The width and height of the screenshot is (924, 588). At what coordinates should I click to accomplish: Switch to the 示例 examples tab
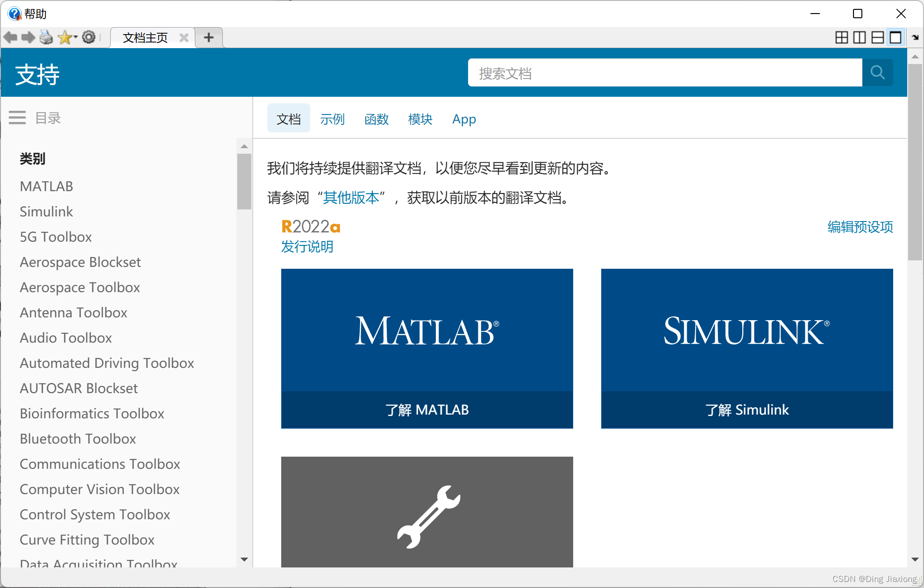pos(332,119)
